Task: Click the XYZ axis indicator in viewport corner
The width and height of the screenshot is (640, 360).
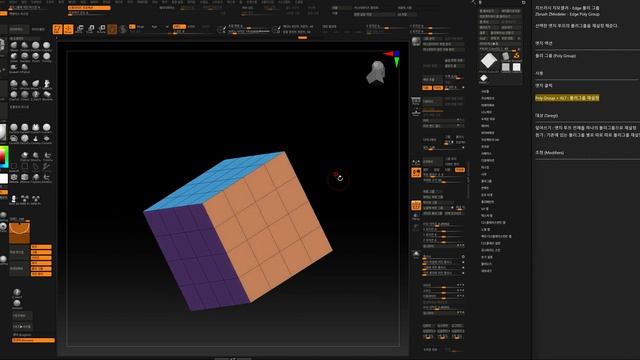Action: [392, 58]
